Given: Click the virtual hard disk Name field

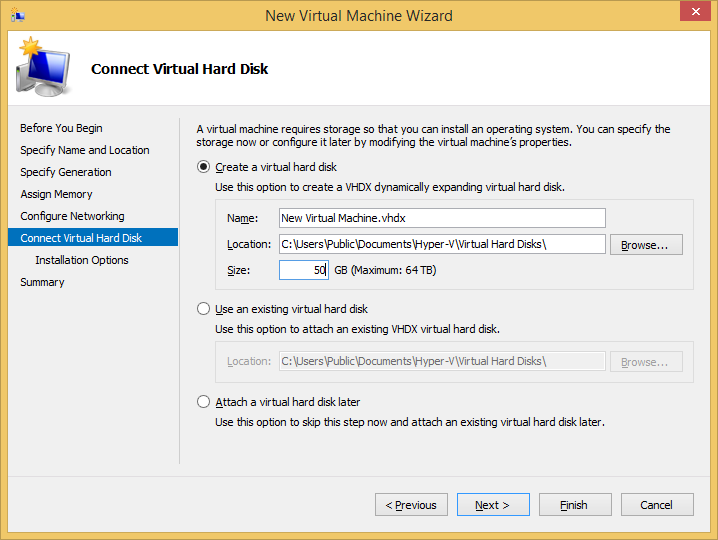Looking at the screenshot, I should point(441,218).
